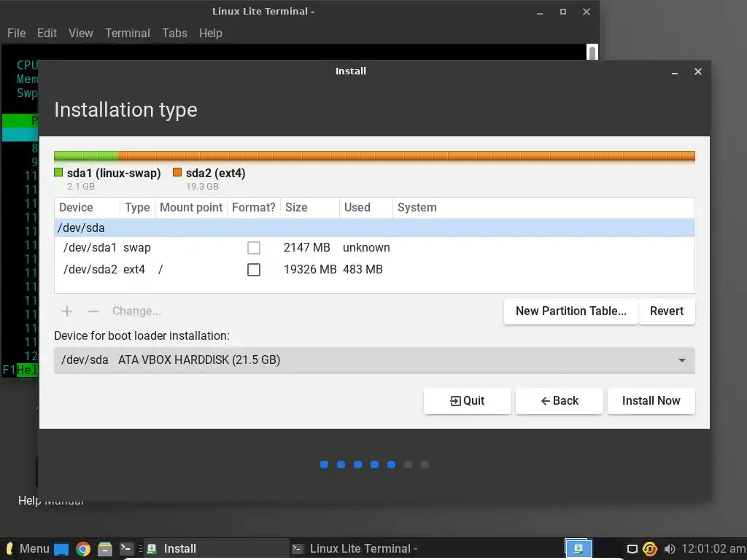Minimize the Install window

tap(675, 72)
